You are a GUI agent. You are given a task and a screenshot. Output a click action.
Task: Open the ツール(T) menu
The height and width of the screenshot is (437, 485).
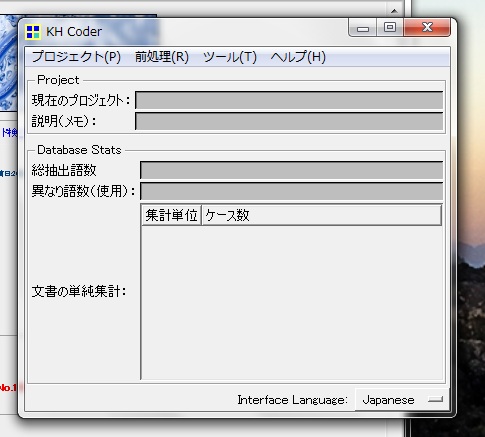230,57
